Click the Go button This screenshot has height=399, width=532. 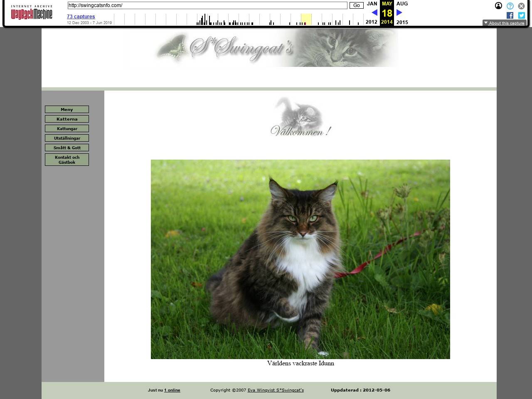point(356,5)
